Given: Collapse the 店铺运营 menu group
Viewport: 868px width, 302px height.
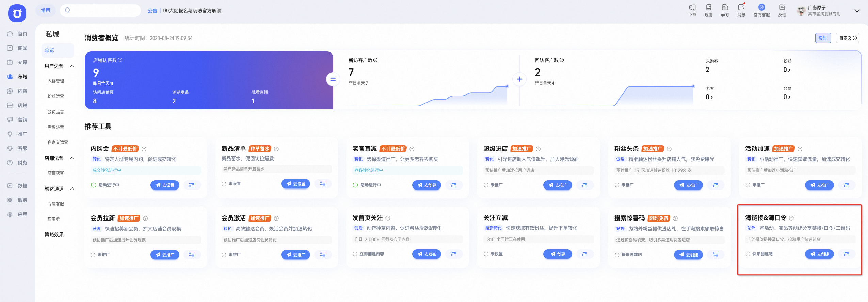Looking at the screenshot, I should (x=72, y=158).
